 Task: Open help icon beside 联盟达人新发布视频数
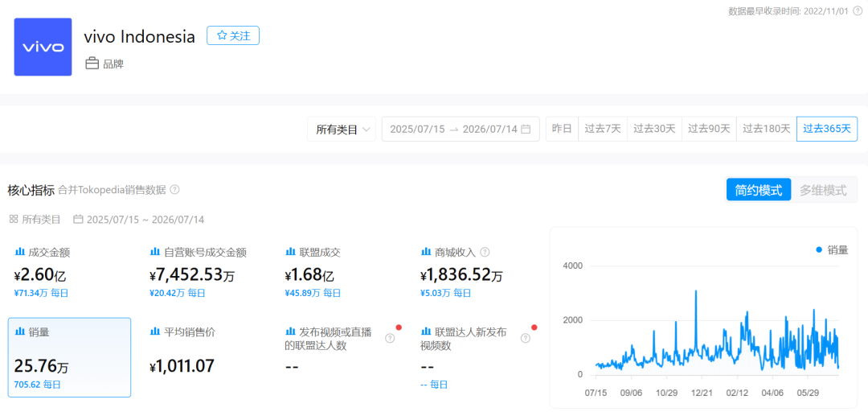click(526, 339)
